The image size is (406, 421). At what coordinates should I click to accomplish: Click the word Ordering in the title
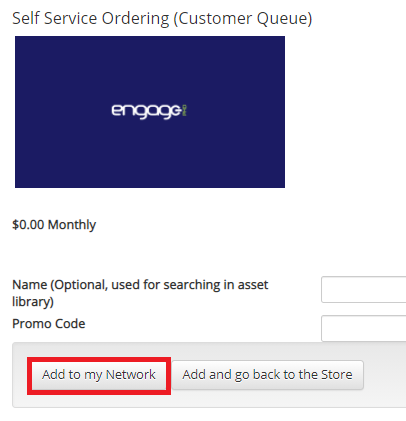pos(136,19)
